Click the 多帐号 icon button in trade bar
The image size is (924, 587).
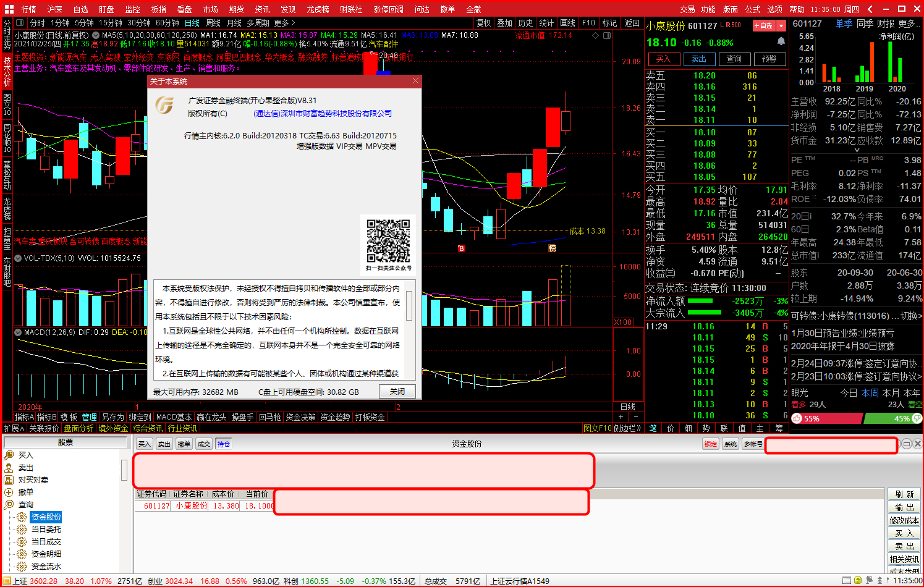[753, 444]
